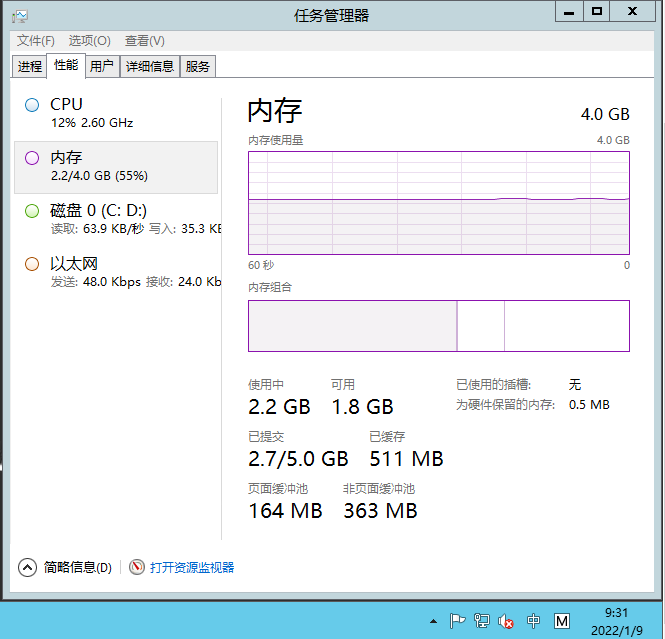
Task: Click the blue CPU circle icon
Action: (x=32, y=105)
